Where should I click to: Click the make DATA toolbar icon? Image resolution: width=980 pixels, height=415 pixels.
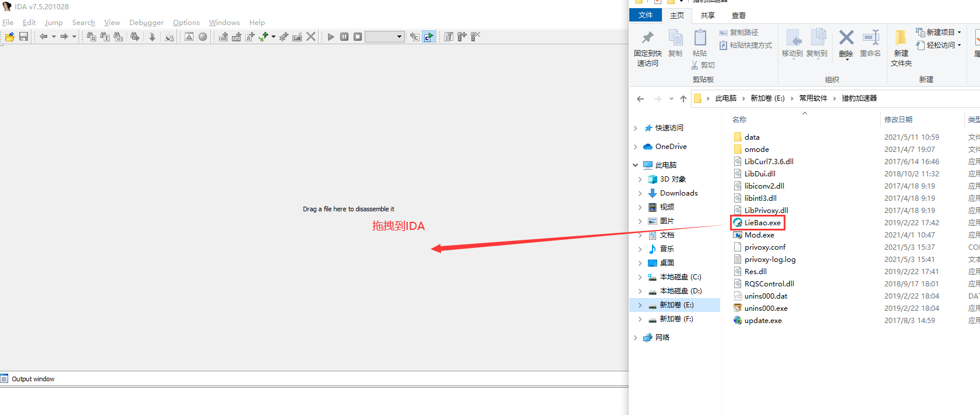pyautogui.click(x=237, y=37)
